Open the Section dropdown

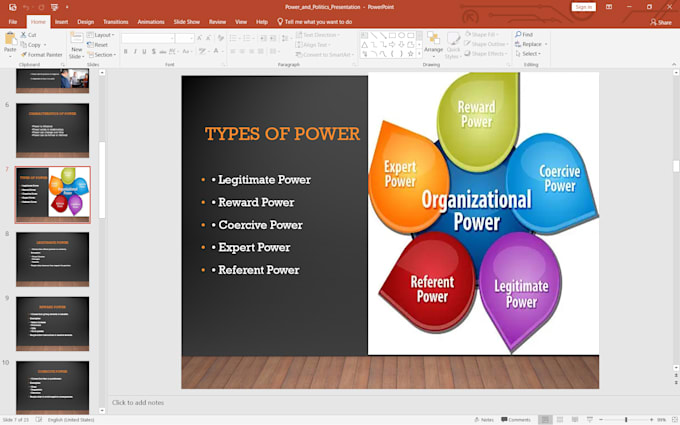102,55
